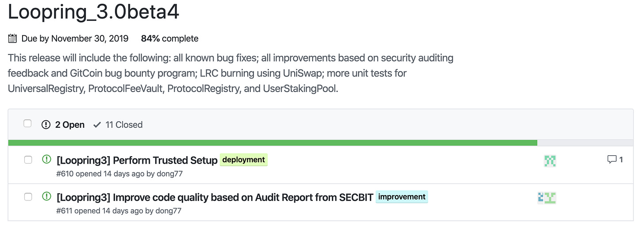Switch to the 2 Open issues tab
Viewport: 644px width, 230px height.
point(63,125)
